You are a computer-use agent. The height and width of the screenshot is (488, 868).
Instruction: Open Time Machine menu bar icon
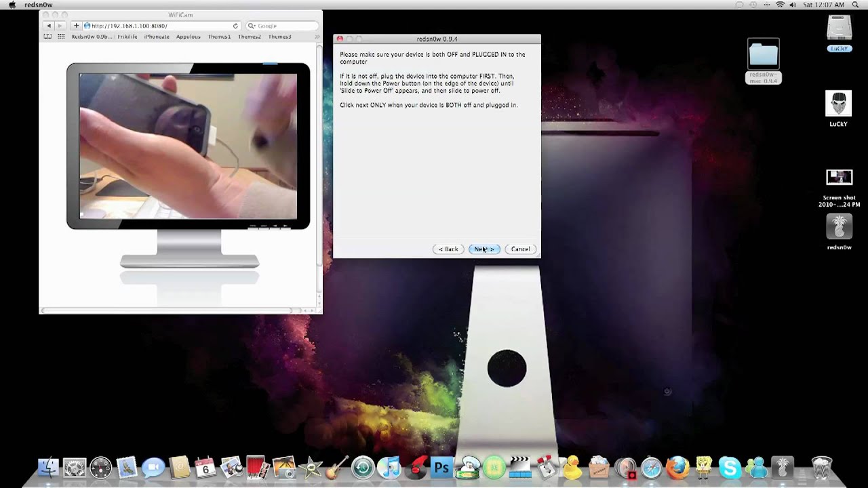[753, 5]
